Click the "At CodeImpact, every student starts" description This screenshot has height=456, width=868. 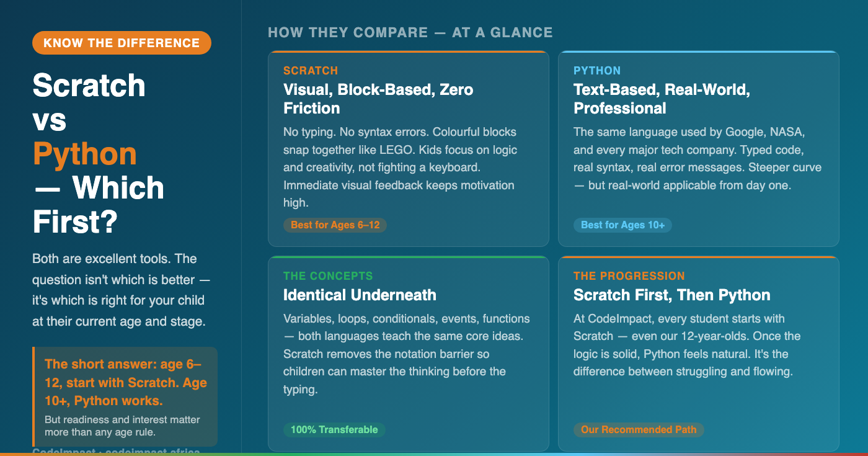pyautogui.click(x=687, y=346)
